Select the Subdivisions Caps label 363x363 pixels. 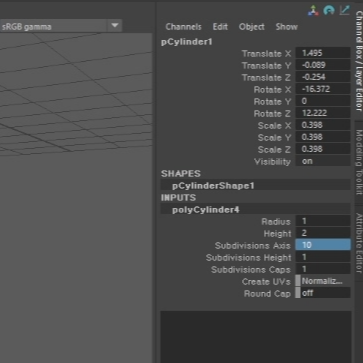pos(251,270)
